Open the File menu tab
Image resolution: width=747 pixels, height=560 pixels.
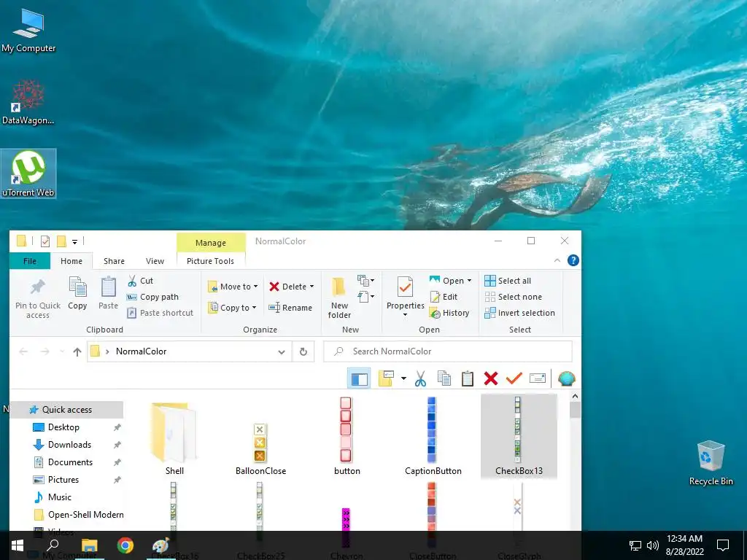[29, 261]
